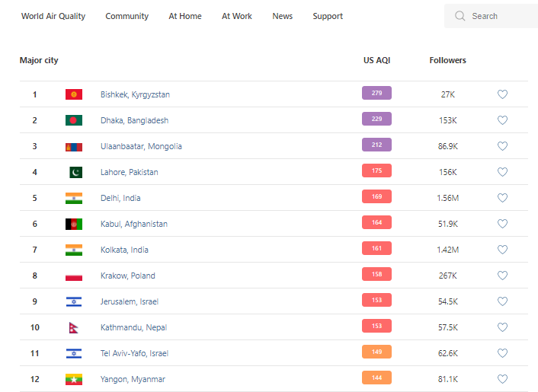
Task: Click the Bangladesh flag next to Dhaka
Action: pos(73,120)
